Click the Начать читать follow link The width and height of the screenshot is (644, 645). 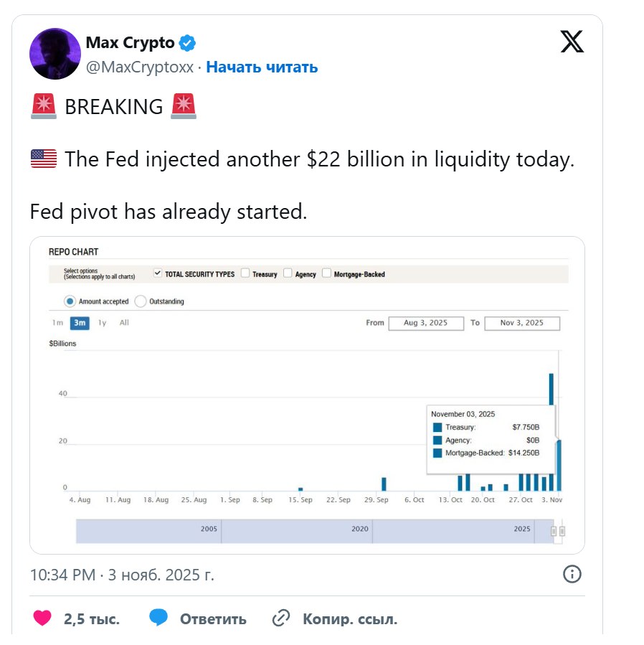click(x=262, y=67)
